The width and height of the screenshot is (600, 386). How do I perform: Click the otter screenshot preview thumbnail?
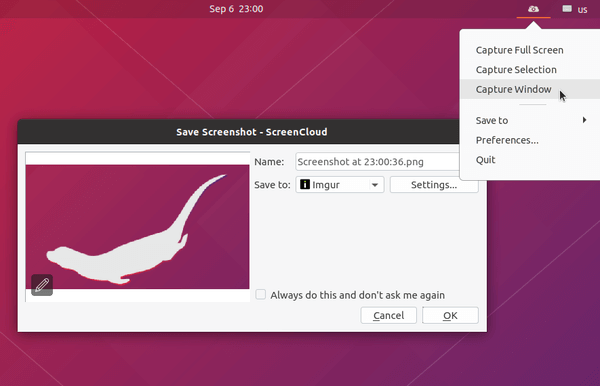point(137,226)
